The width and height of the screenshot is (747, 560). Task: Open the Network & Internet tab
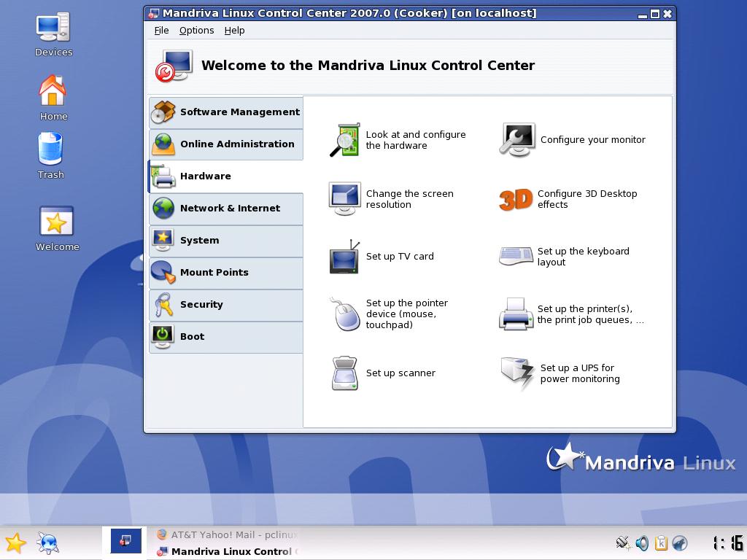pos(226,209)
